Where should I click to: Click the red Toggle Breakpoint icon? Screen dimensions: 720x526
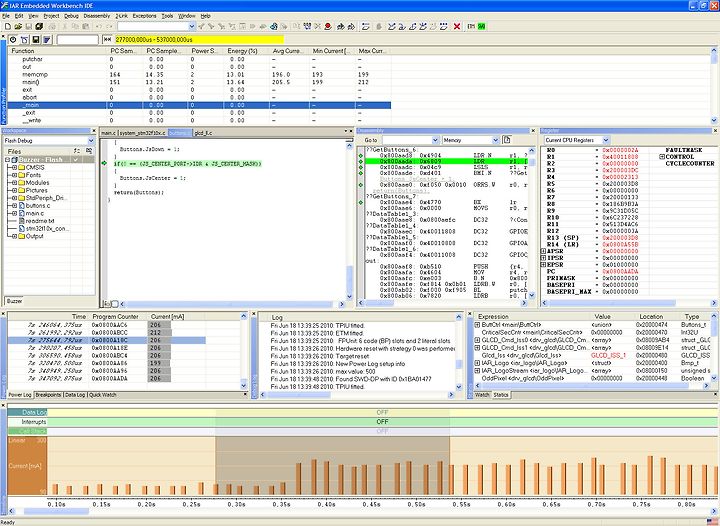click(x=328, y=27)
